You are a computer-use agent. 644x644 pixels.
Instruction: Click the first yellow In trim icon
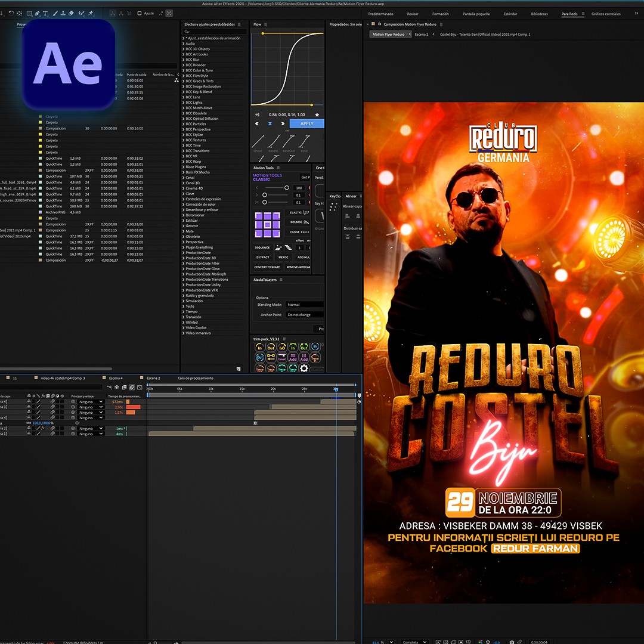pos(259,348)
